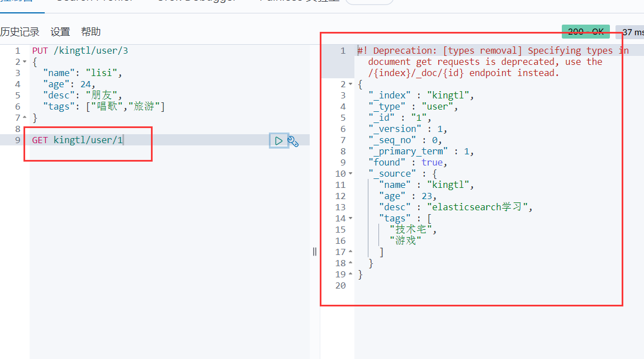
Task: Click the "_id" : "1" response line
Action: tap(400, 118)
